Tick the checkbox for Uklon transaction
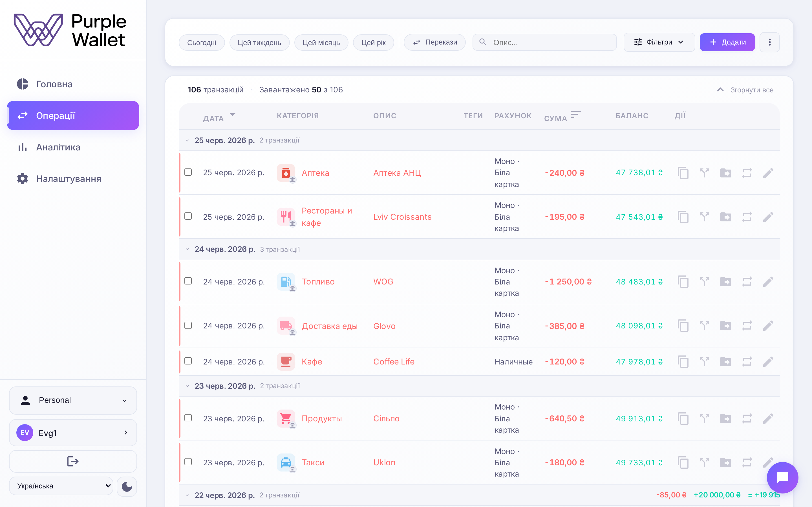 coord(188,462)
